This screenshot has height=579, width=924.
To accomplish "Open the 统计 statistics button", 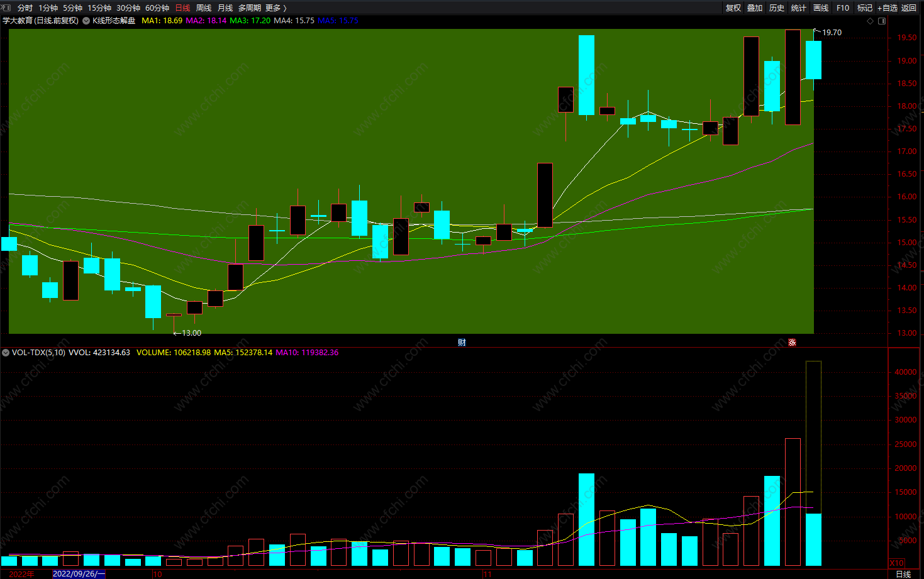I will coord(799,8).
